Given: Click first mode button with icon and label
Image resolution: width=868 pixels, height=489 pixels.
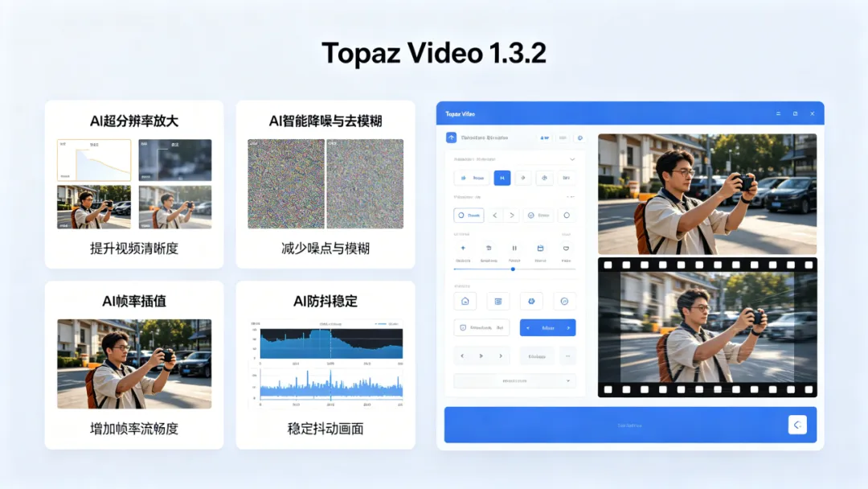Looking at the screenshot, I should coord(473,178).
